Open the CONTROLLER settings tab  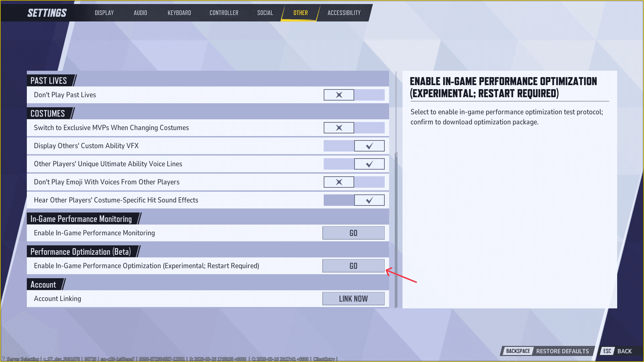click(224, 13)
